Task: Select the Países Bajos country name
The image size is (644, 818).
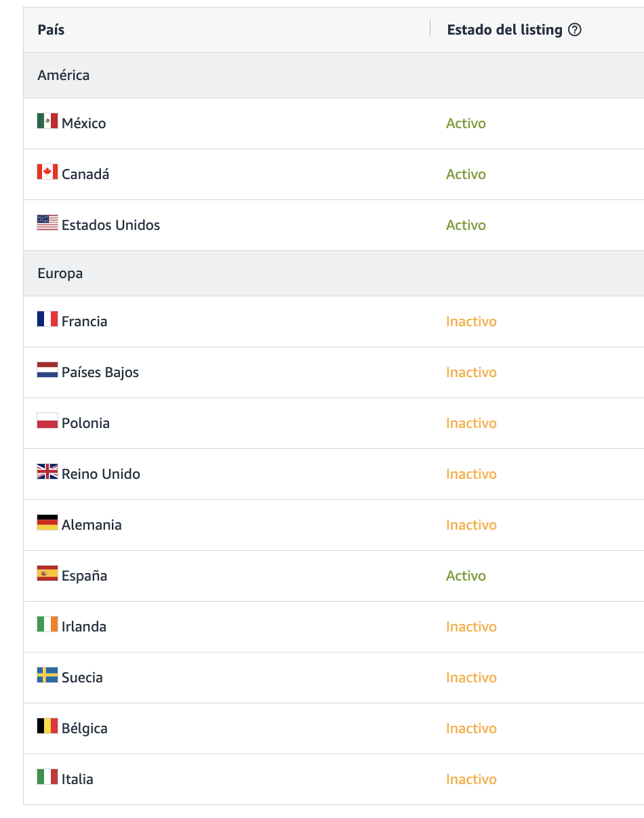Action: pos(100,372)
